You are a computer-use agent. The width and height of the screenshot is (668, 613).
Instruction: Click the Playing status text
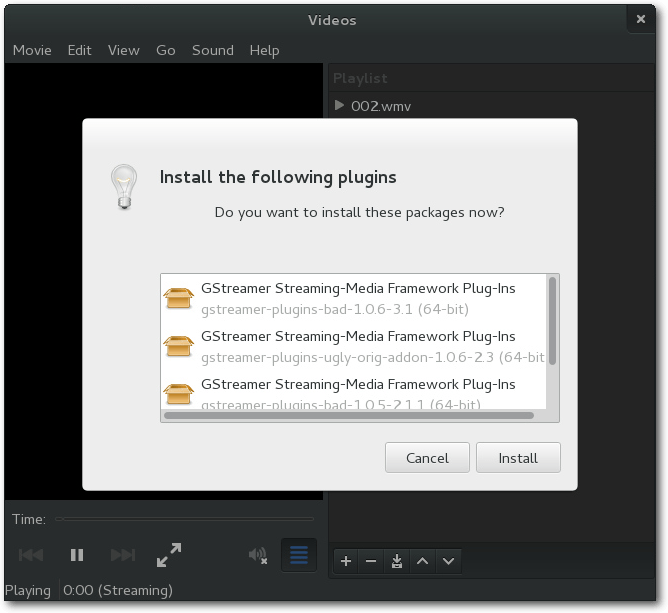[28, 590]
